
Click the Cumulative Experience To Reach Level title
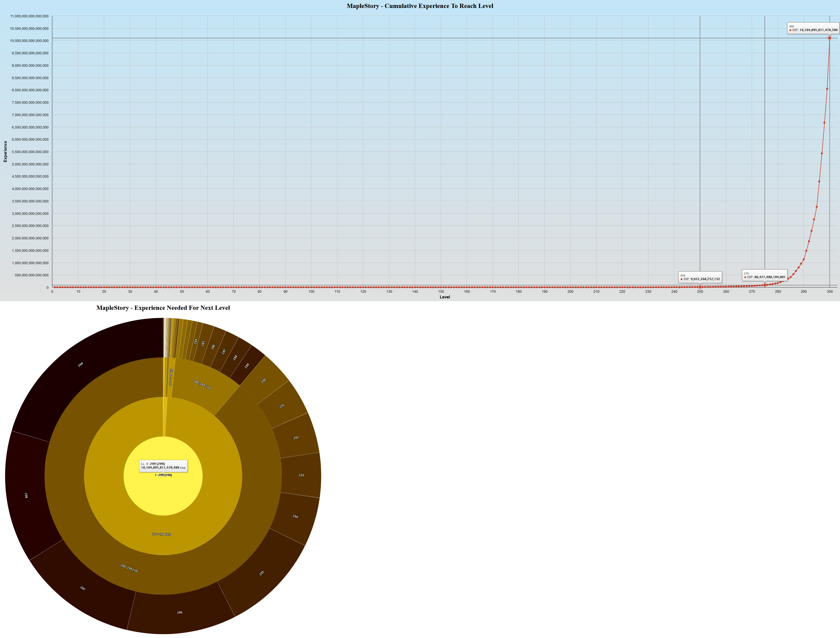coord(420,6)
